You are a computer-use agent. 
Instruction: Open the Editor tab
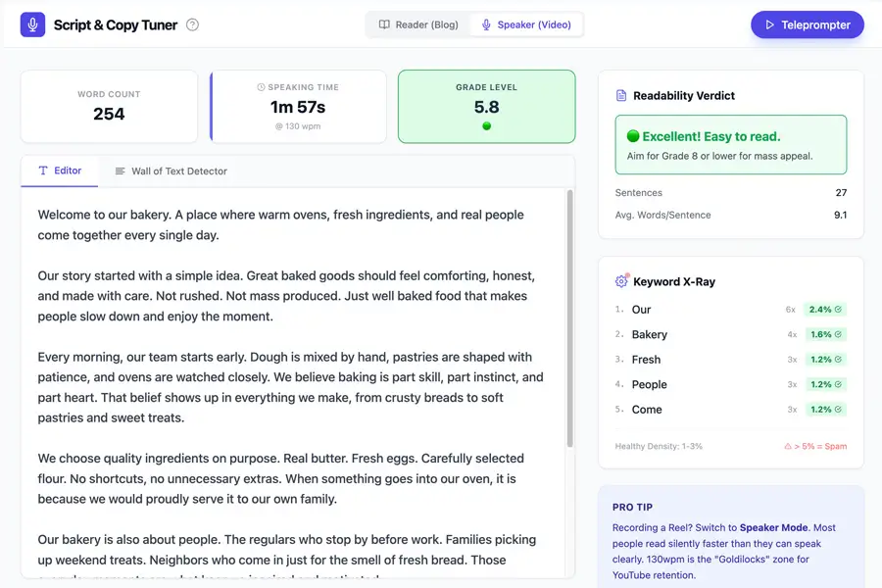point(60,171)
